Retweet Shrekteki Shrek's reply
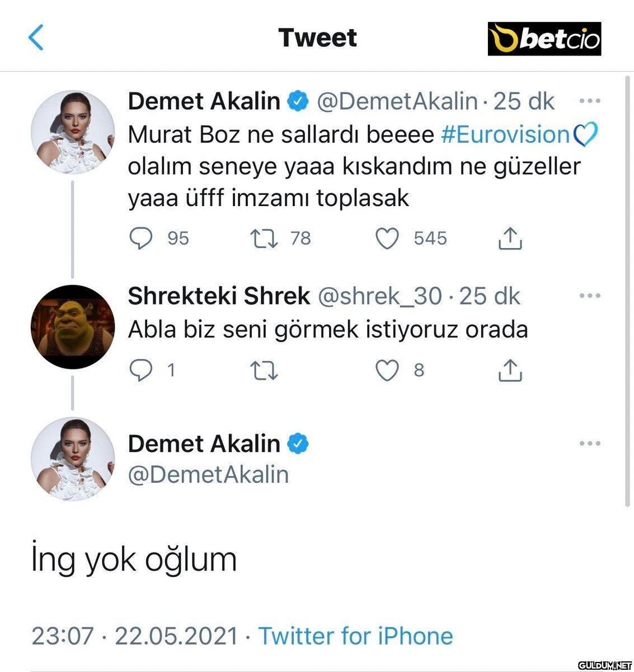 pyautogui.click(x=264, y=370)
